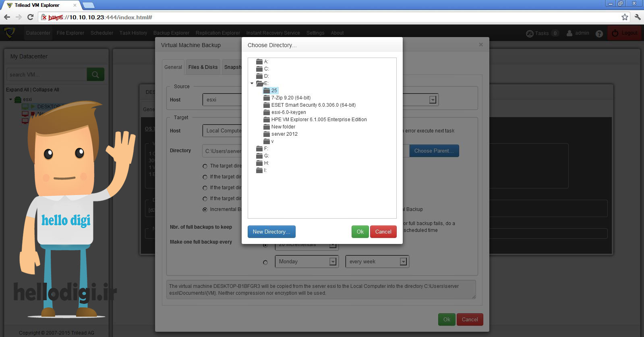Click the folder icon for drive A:
Viewport: 644px width, 337px height.
point(259,62)
